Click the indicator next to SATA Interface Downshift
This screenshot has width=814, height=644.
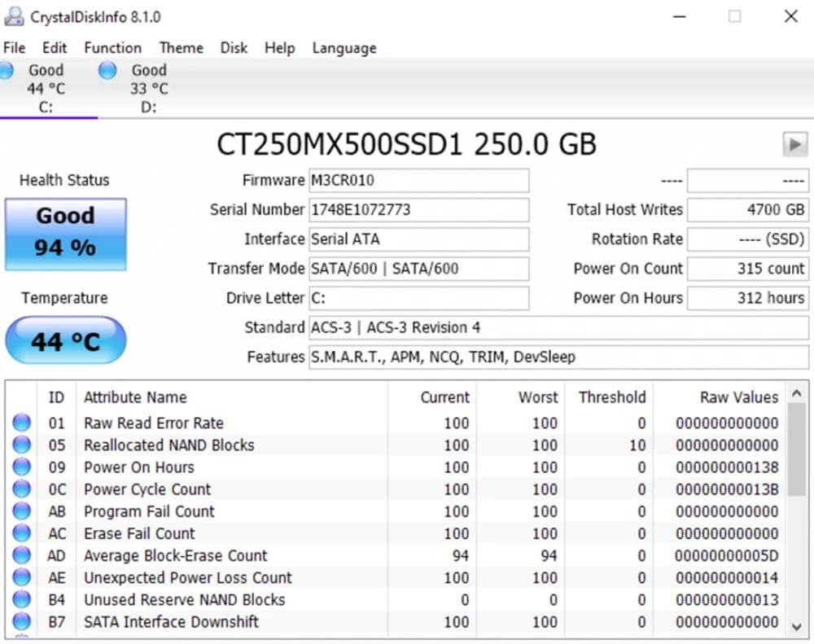[x=22, y=621]
